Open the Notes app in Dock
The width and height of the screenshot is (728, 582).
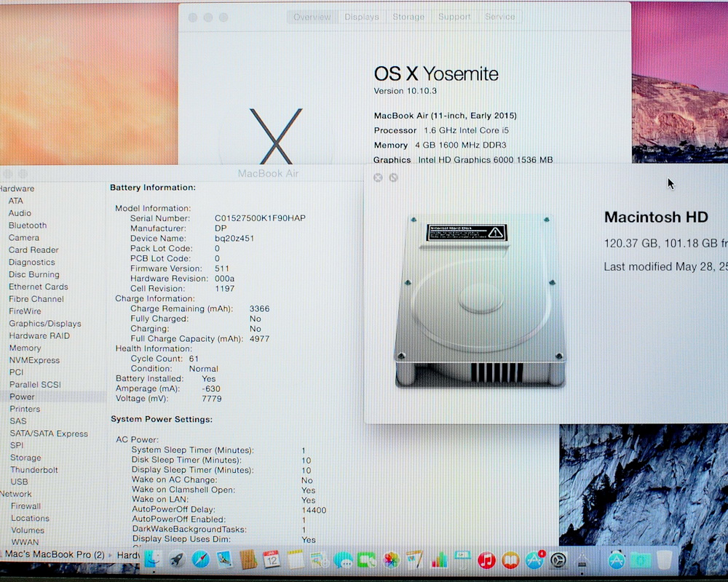[x=296, y=559]
